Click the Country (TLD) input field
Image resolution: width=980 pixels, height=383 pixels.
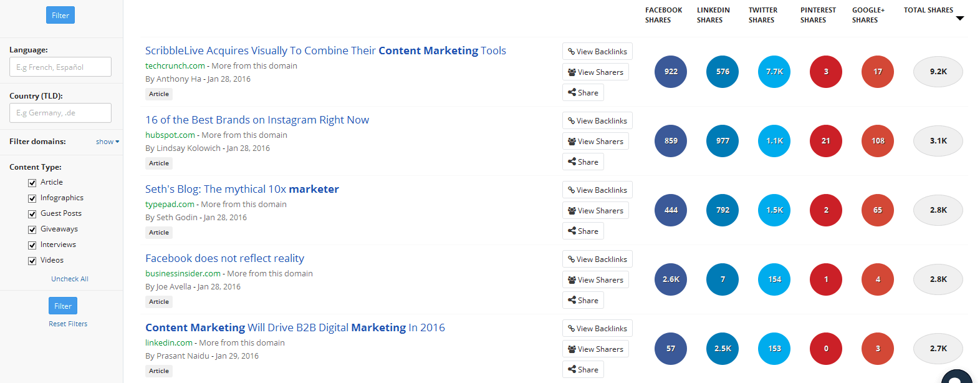60,113
